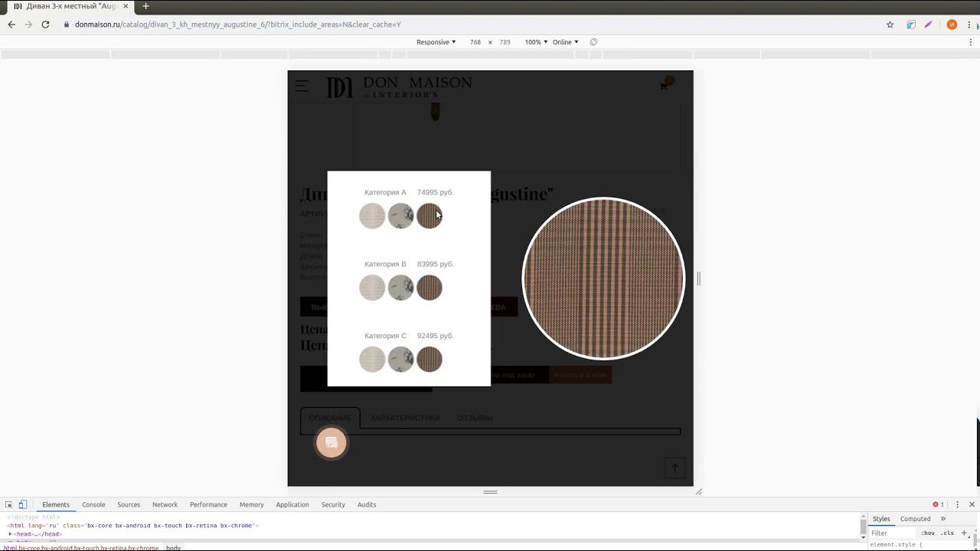
Task: Open the ОПИСАНИЕ product tab
Action: click(330, 418)
